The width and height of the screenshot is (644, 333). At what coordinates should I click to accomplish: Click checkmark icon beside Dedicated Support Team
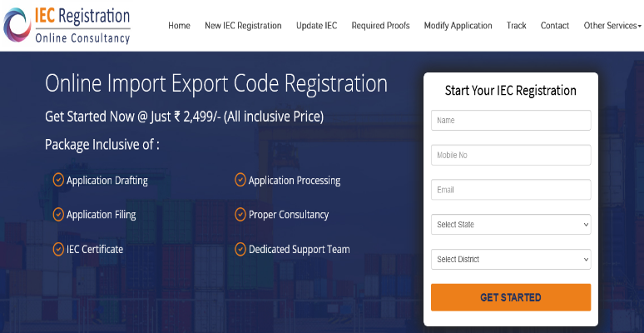pyautogui.click(x=240, y=249)
